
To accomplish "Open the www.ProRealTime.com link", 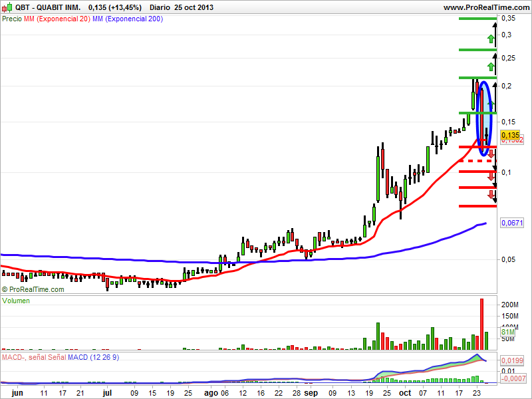I will pyautogui.click(x=485, y=7).
